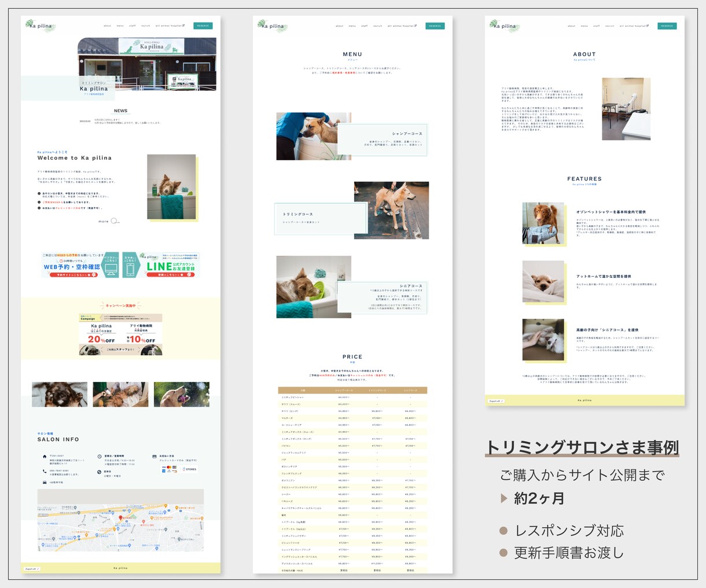Open the Ka pilina logo on the right page

(504, 25)
